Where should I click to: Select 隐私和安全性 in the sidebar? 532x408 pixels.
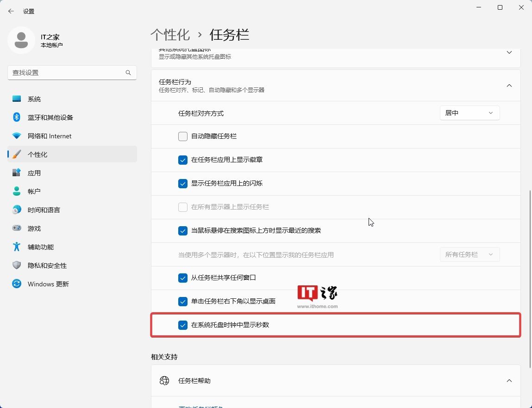point(48,265)
